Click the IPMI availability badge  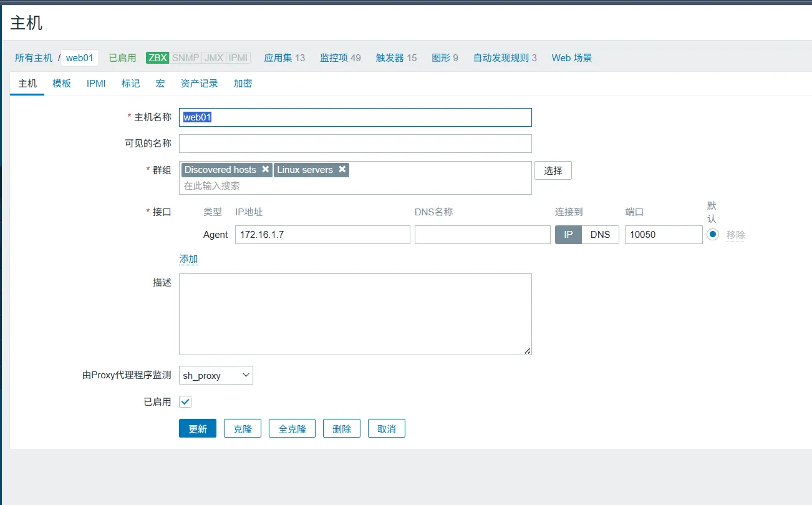tap(238, 58)
